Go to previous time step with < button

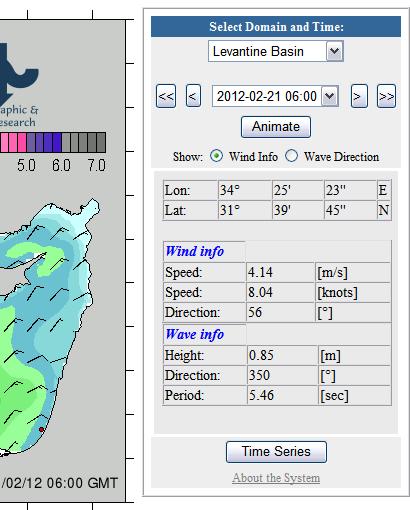point(193,96)
